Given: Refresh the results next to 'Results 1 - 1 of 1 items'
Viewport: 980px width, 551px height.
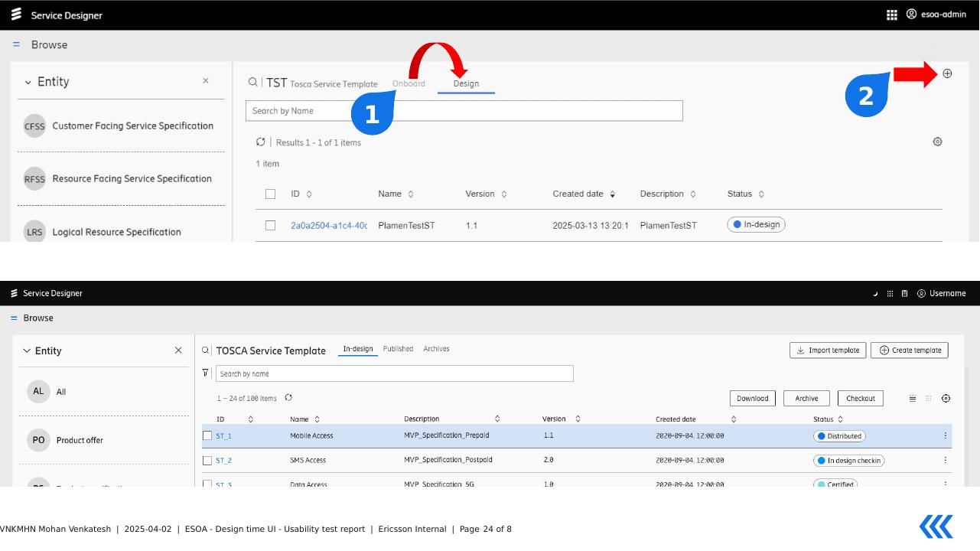Looking at the screenshot, I should pyautogui.click(x=261, y=142).
